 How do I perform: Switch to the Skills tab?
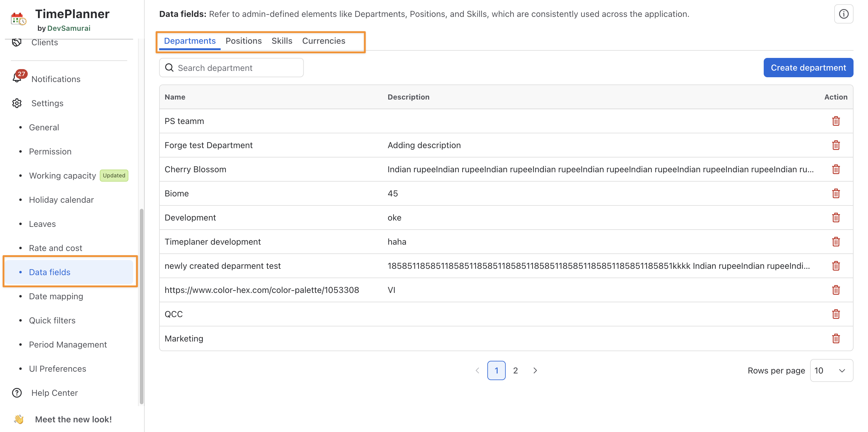pyautogui.click(x=282, y=41)
